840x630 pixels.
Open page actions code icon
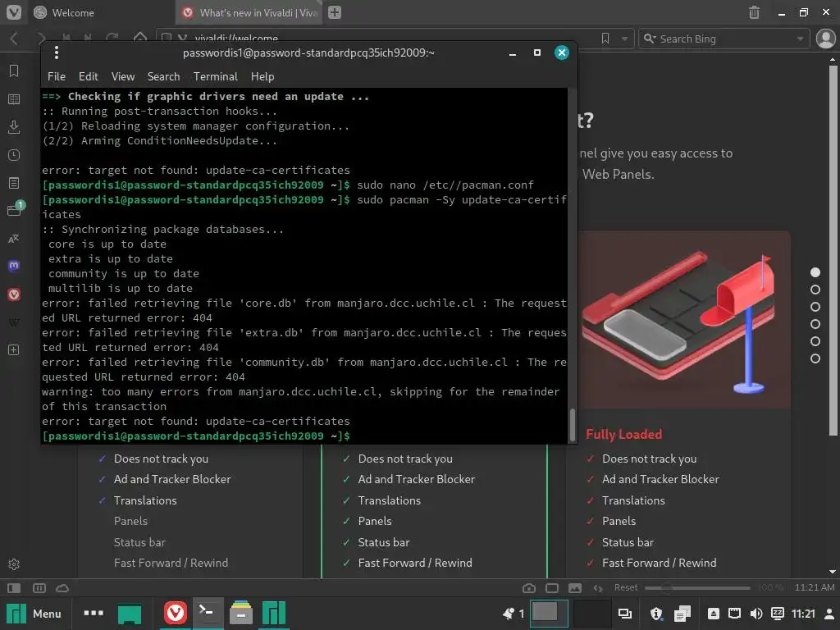(598, 588)
